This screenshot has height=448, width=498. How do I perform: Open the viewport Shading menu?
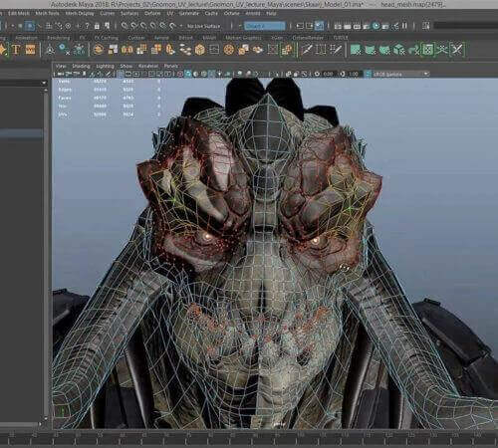tap(81, 66)
